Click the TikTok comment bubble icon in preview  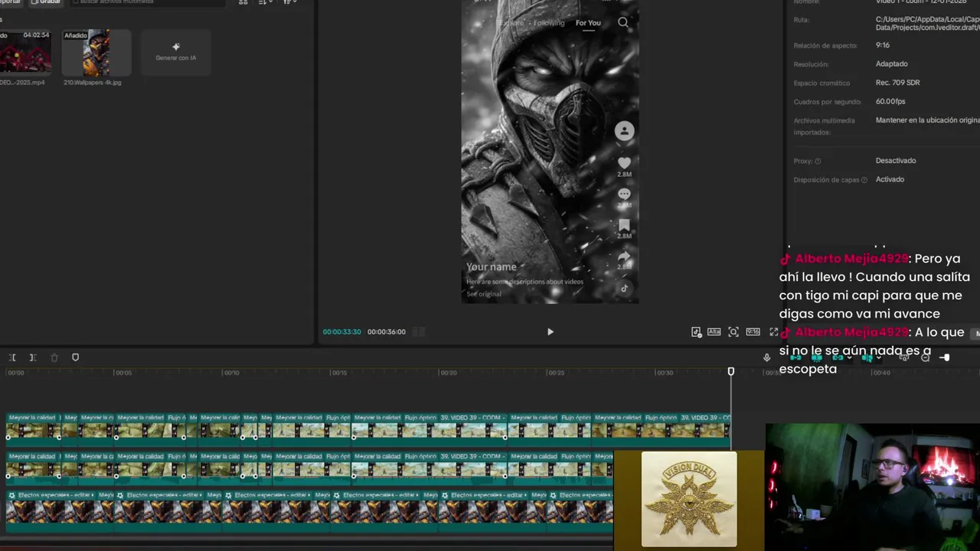(x=624, y=194)
